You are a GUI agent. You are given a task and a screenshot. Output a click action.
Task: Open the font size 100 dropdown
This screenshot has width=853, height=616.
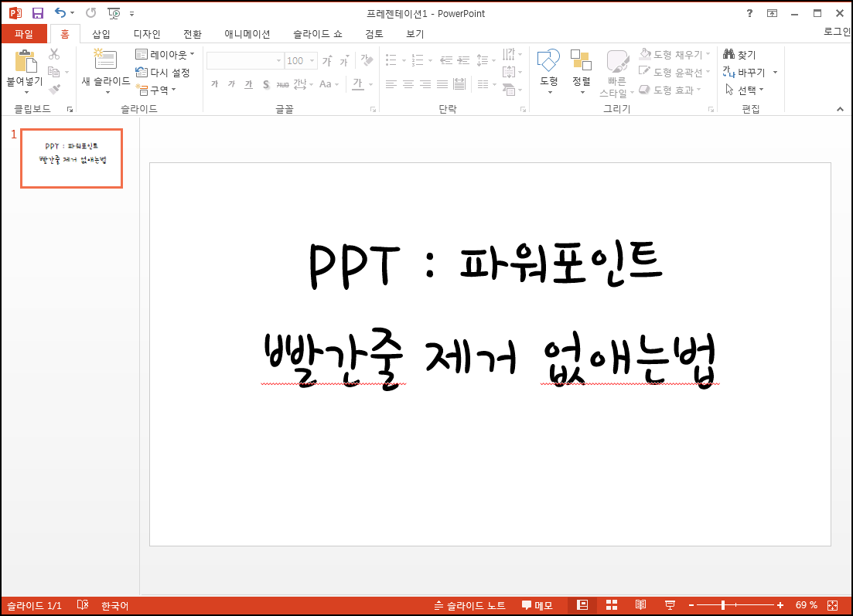[x=312, y=61]
